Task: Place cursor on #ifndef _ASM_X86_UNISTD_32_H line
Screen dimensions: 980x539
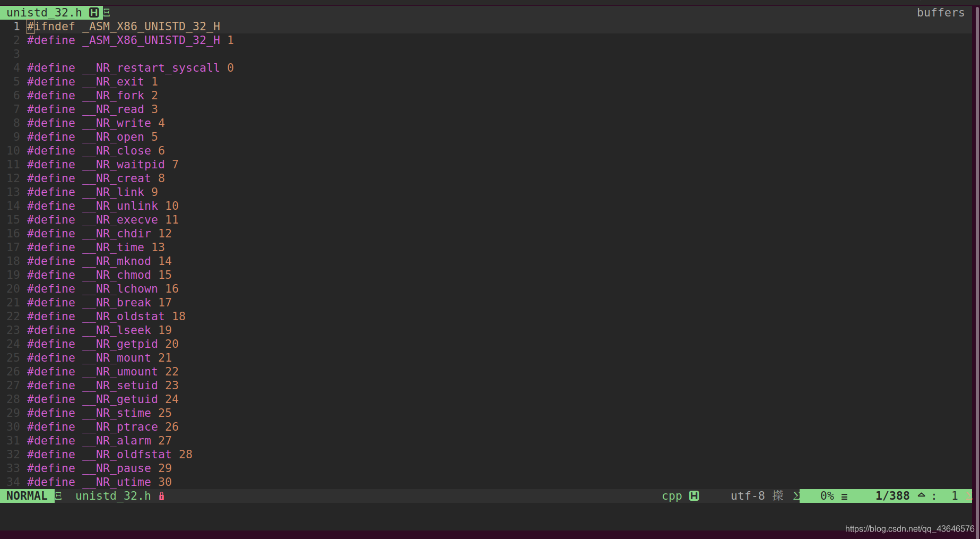Action: pos(124,27)
